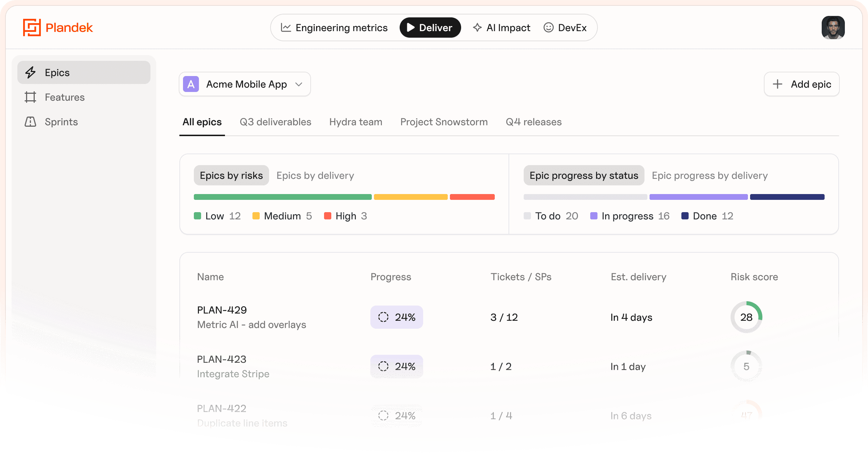This screenshot has width=868, height=454.
Task: Click the risk score 28 donut chart
Action: [x=746, y=317]
